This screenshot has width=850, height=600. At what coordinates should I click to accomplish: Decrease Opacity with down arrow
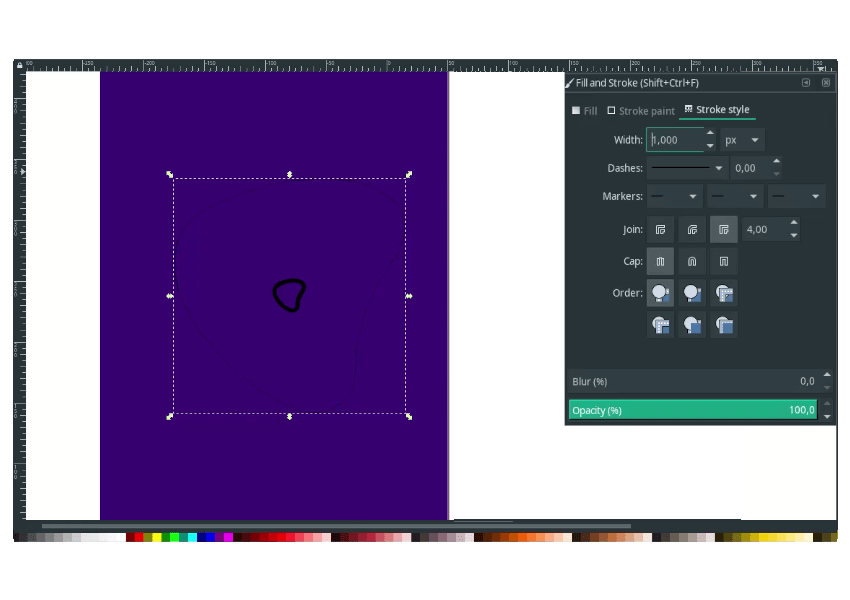(x=827, y=416)
